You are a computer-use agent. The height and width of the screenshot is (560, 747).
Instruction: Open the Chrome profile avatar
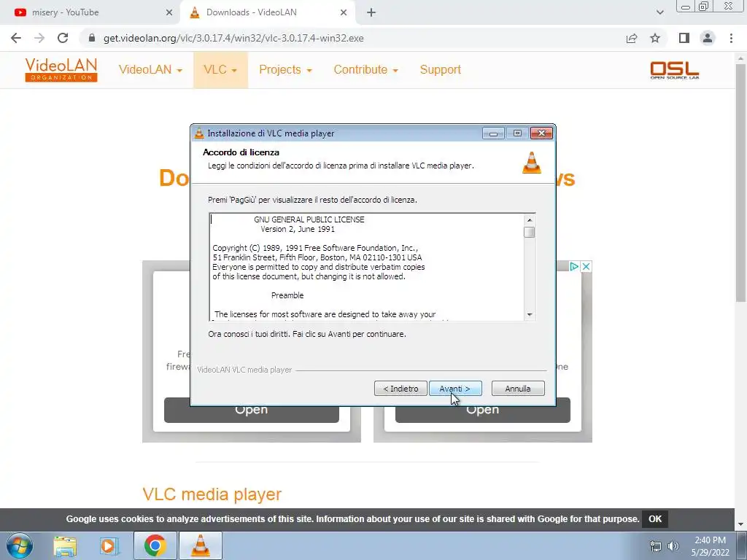click(708, 38)
